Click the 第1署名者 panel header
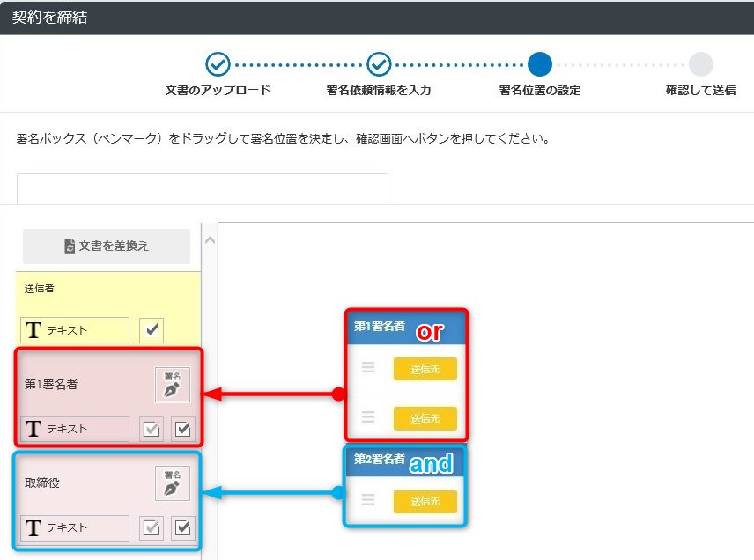The width and height of the screenshot is (754, 560). point(405,327)
